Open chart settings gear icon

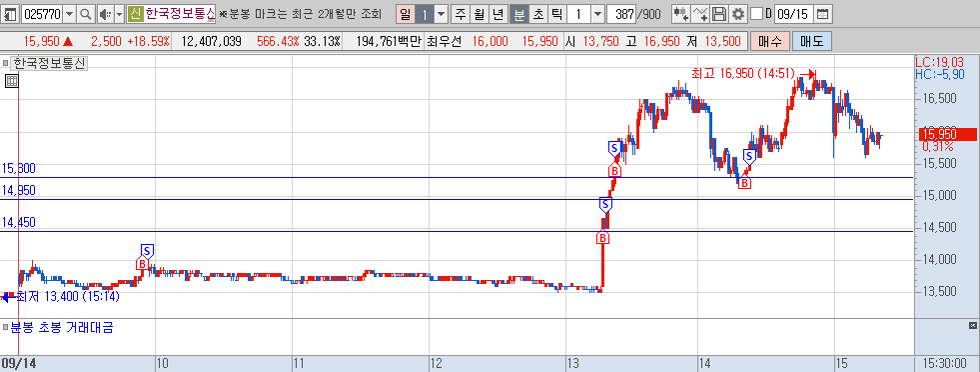(738, 14)
